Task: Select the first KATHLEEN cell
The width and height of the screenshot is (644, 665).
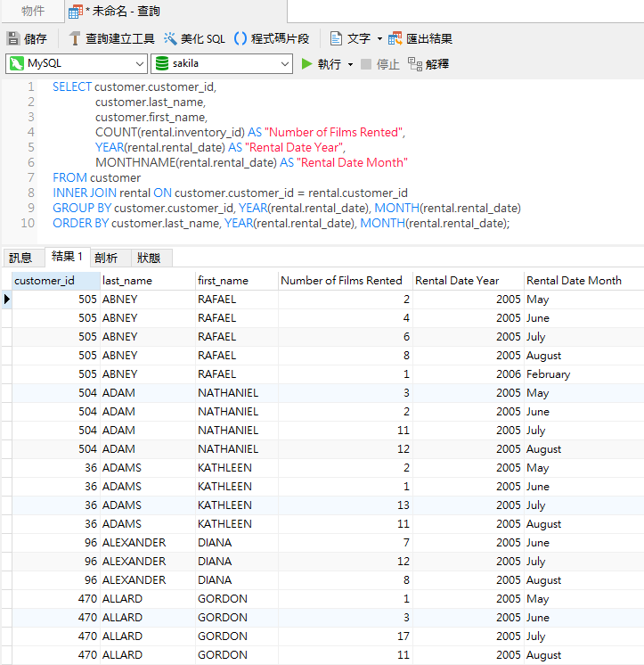Action: 224,468
